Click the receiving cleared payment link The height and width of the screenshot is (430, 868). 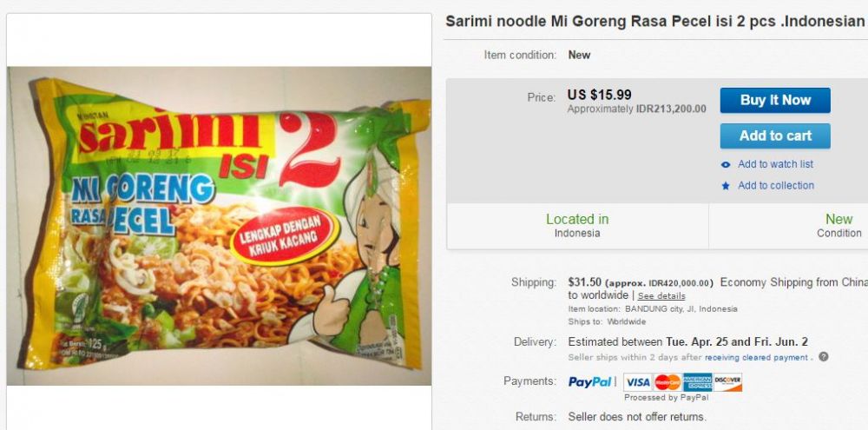756,358
